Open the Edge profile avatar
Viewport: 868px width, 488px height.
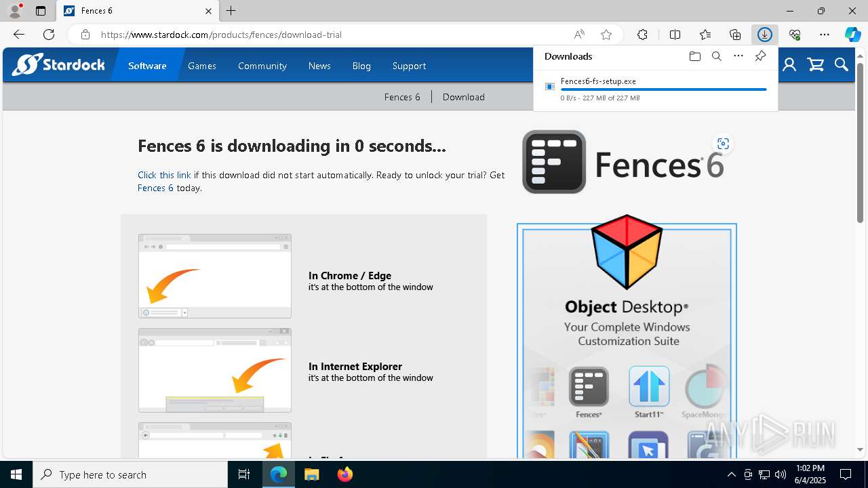[15, 11]
